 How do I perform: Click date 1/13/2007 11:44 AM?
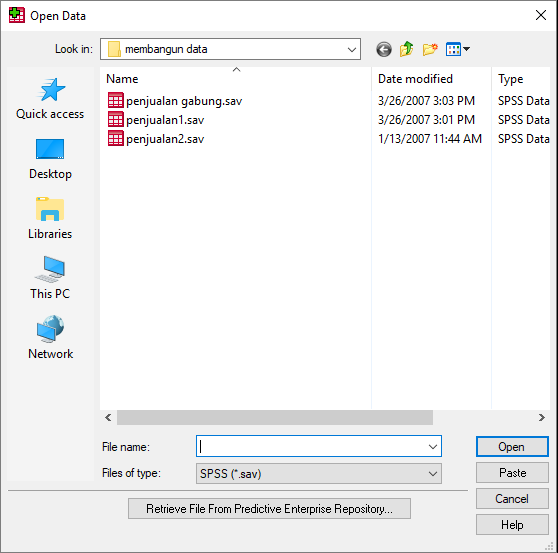tap(430, 138)
